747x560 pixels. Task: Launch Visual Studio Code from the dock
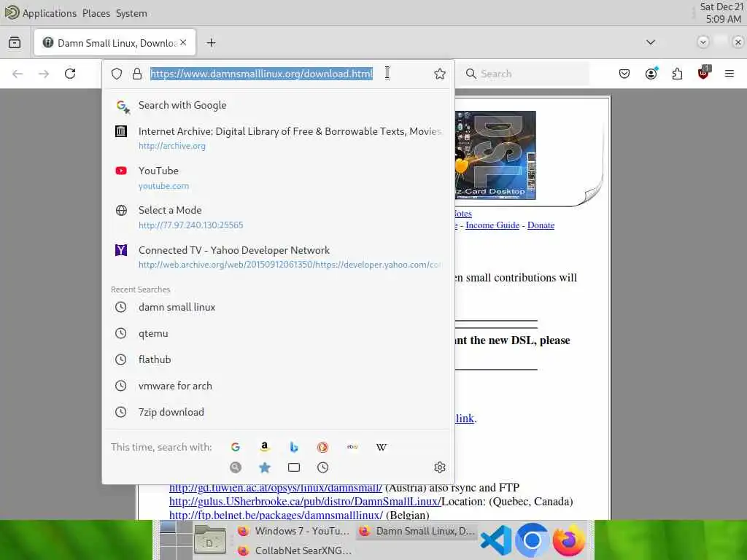point(495,540)
